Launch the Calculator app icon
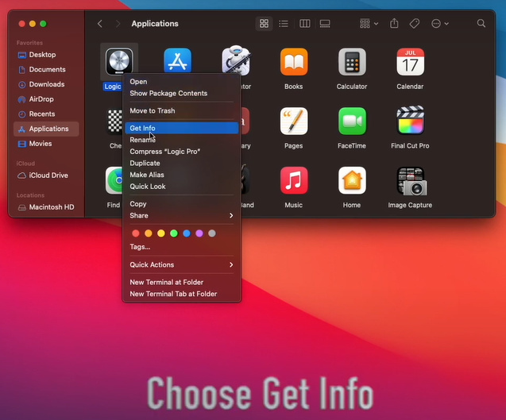Viewport: 506px width, 420px height. point(352,62)
